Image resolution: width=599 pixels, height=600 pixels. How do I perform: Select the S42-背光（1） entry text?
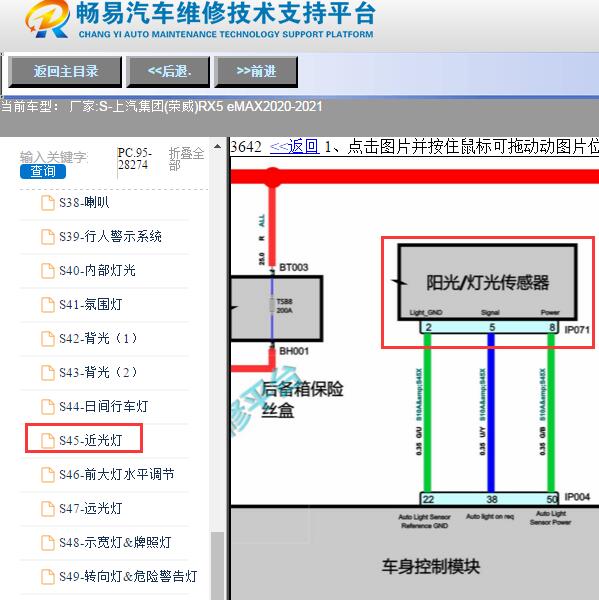(98, 338)
